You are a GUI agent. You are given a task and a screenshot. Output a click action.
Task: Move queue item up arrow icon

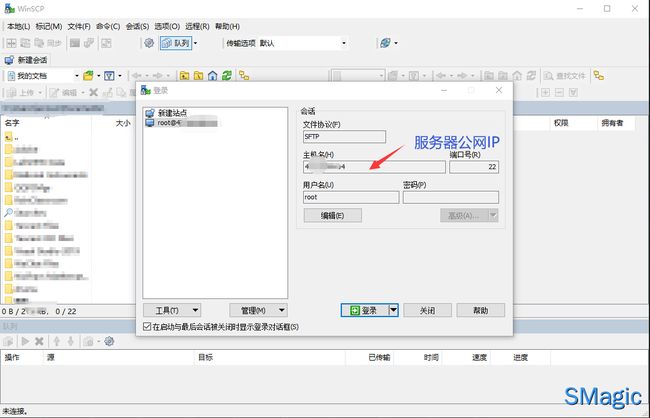tap(57, 341)
